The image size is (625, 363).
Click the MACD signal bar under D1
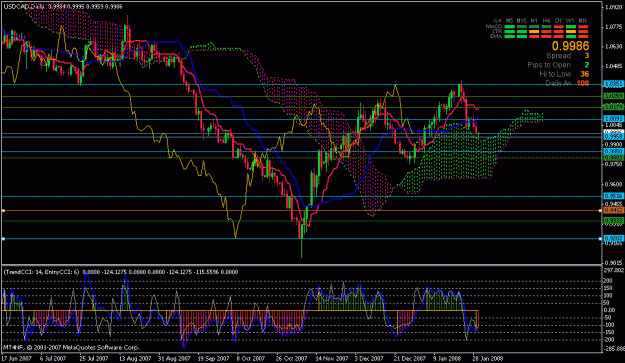pos(559,27)
